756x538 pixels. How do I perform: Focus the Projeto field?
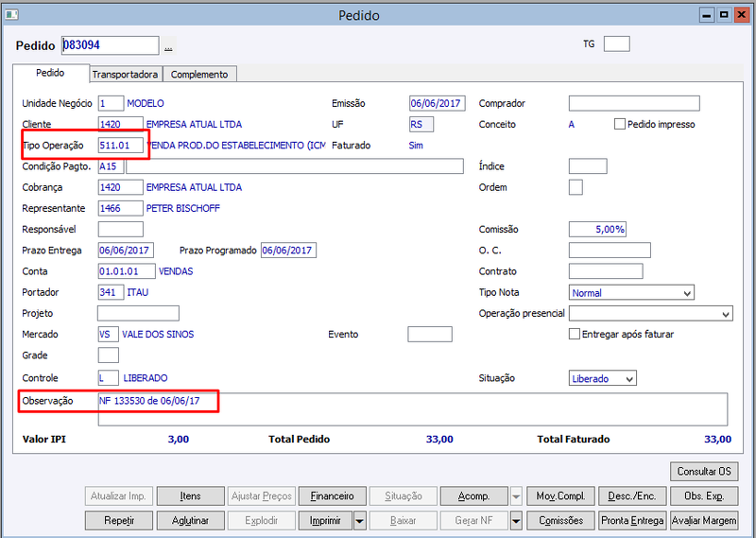pos(138,313)
